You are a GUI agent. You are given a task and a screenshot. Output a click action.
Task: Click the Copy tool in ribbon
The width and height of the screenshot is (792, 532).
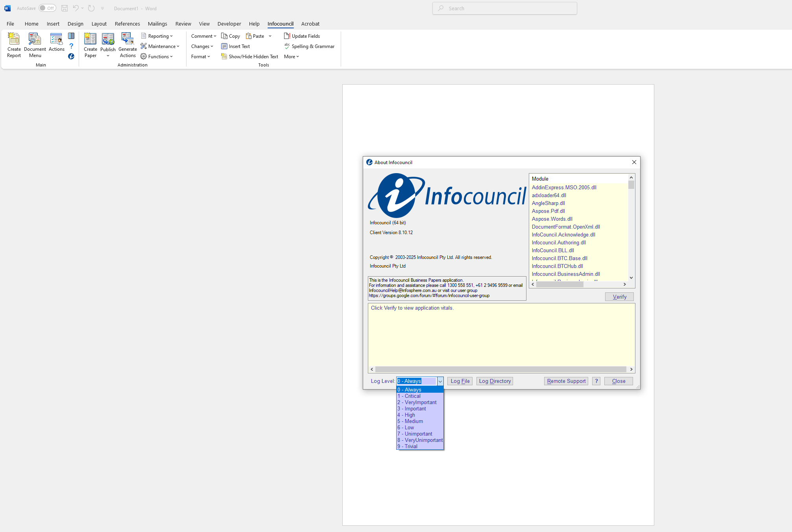231,36
